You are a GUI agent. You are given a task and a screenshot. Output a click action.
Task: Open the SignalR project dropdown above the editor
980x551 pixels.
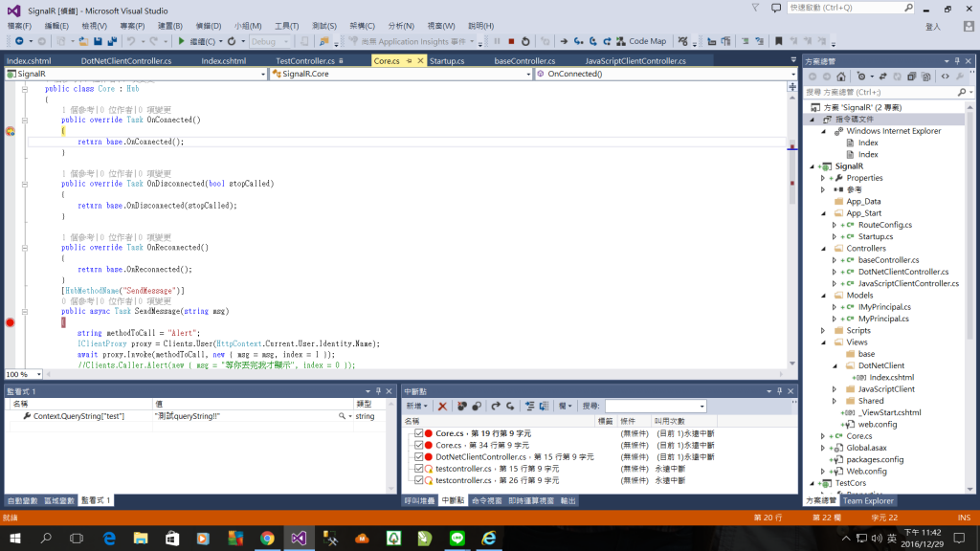(262, 74)
